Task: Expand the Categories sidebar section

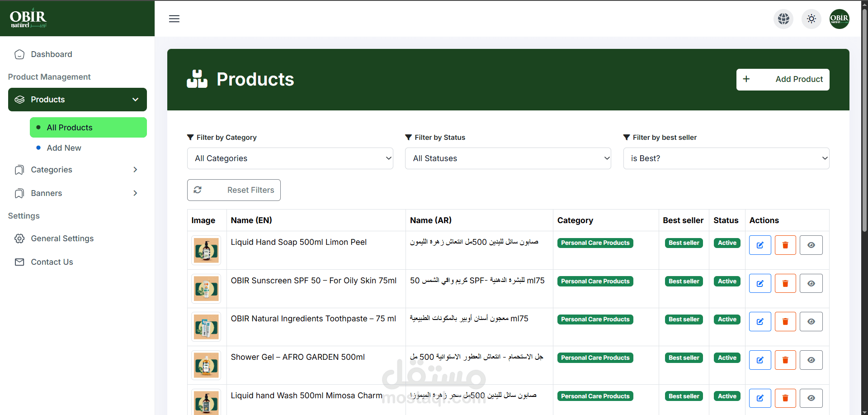Action: [x=77, y=170]
